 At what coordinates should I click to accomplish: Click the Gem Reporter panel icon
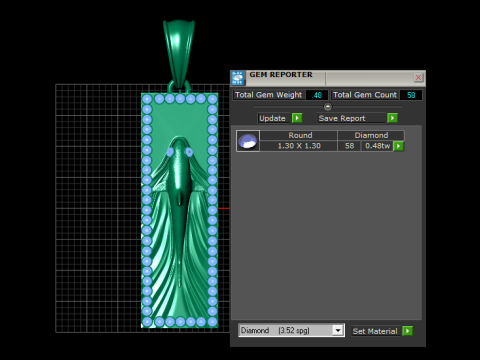click(x=238, y=78)
